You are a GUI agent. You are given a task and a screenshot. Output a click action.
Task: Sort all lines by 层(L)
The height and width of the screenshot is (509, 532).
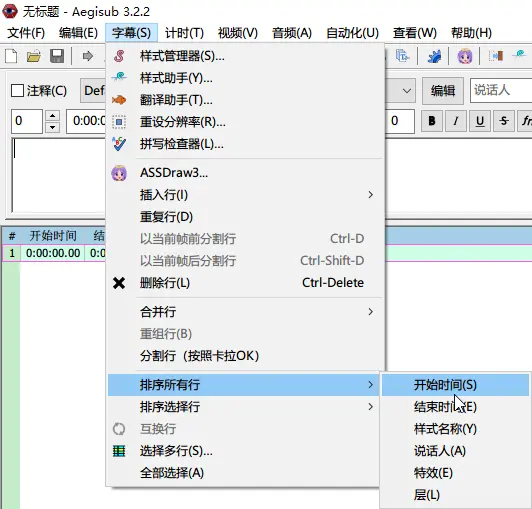tap(455, 495)
